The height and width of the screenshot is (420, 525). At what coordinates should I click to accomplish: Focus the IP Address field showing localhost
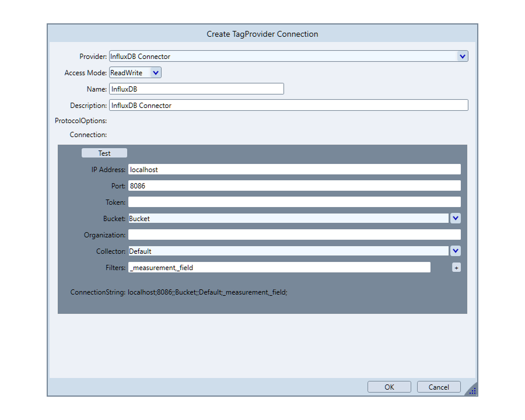[294, 169]
